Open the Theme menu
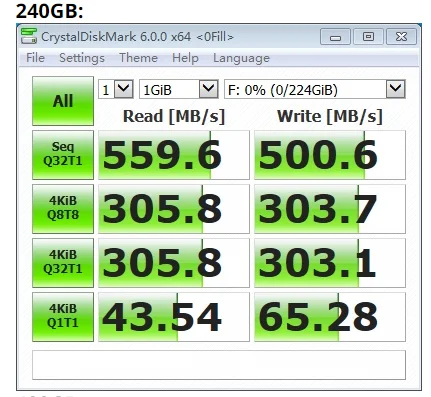 click(138, 58)
